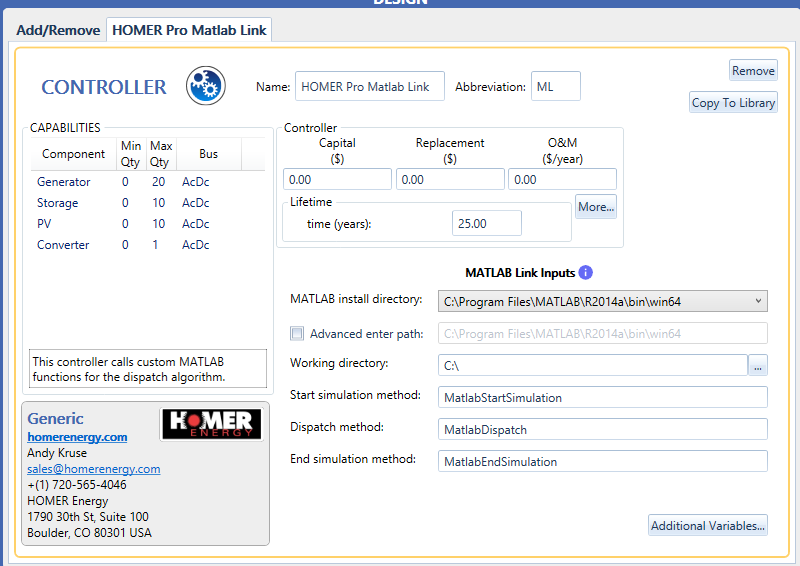Open the MATLAB install directory dropdown

coord(603,301)
